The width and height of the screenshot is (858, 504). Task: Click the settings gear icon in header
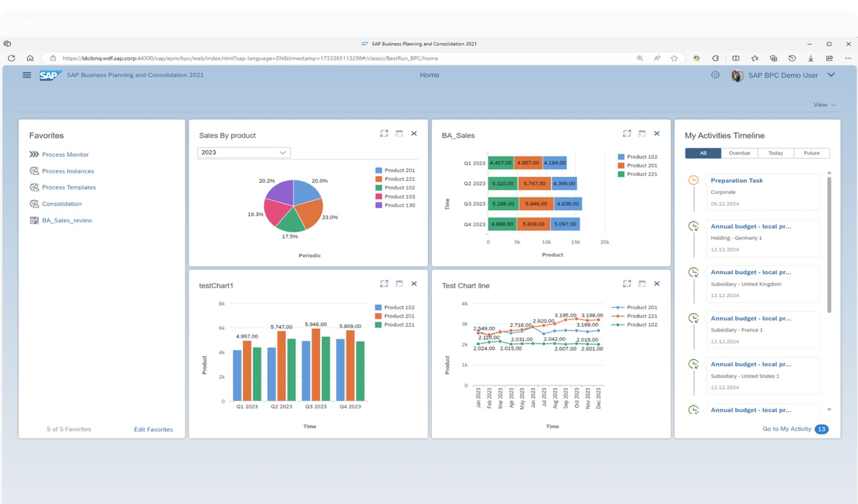click(x=715, y=75)
